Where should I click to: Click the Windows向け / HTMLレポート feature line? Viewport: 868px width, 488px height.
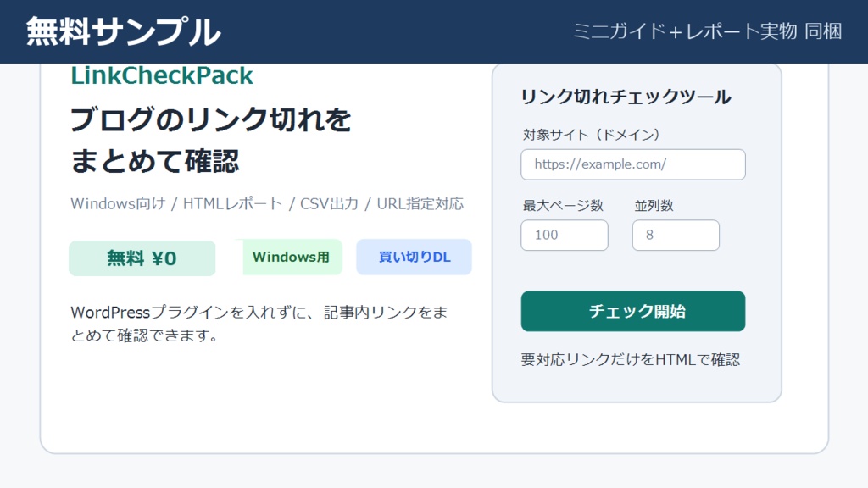267,203
